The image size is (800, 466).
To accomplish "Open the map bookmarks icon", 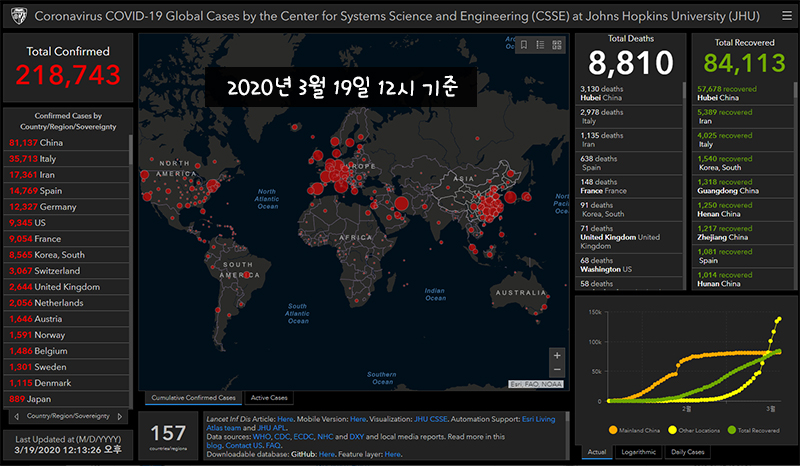I will (x=524, y=45).
